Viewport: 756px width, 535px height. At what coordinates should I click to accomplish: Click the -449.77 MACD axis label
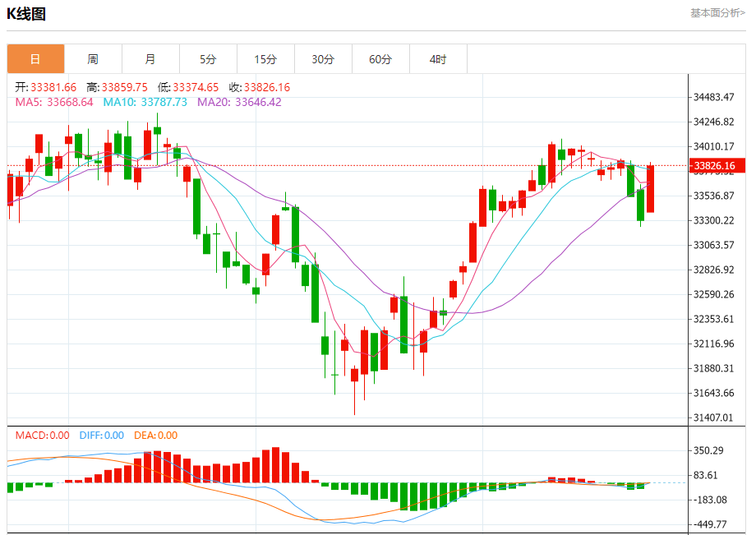click(710, 524)
